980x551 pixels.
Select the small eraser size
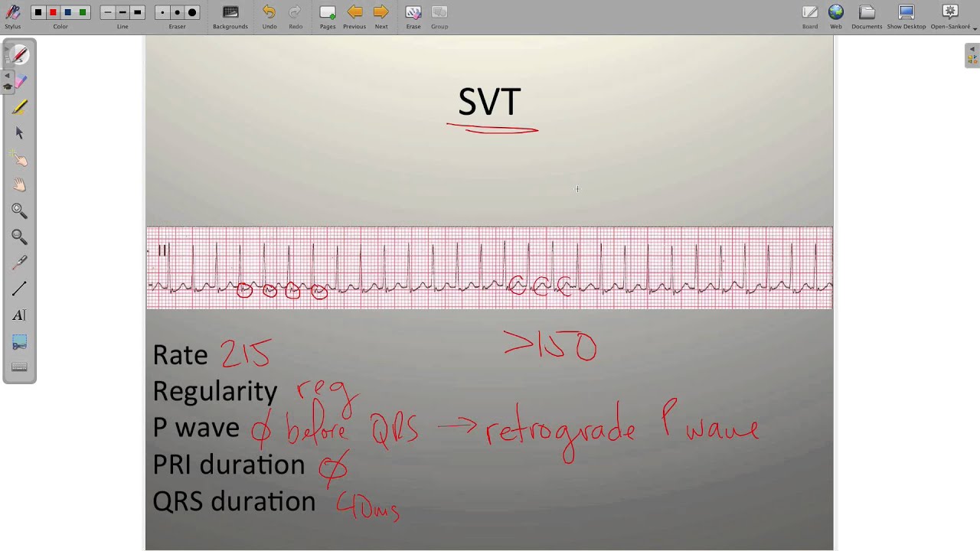click(162, 12)
